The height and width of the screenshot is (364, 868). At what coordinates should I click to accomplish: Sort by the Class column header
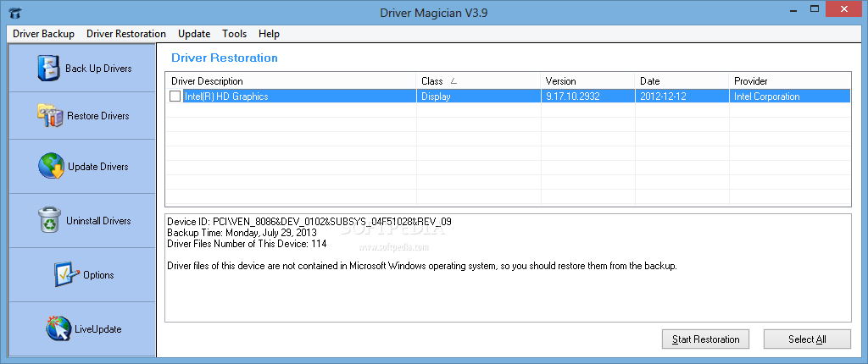pyautogui.click(x=478, y=80)
